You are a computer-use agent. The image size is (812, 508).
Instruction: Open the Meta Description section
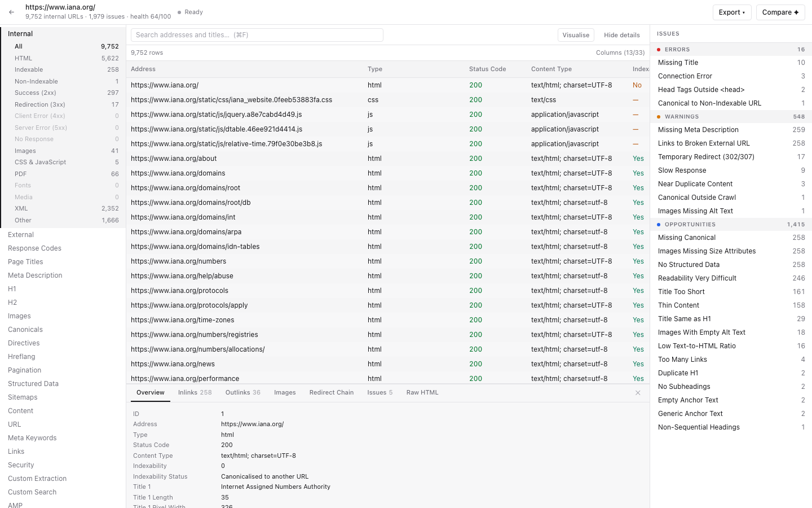63,275
